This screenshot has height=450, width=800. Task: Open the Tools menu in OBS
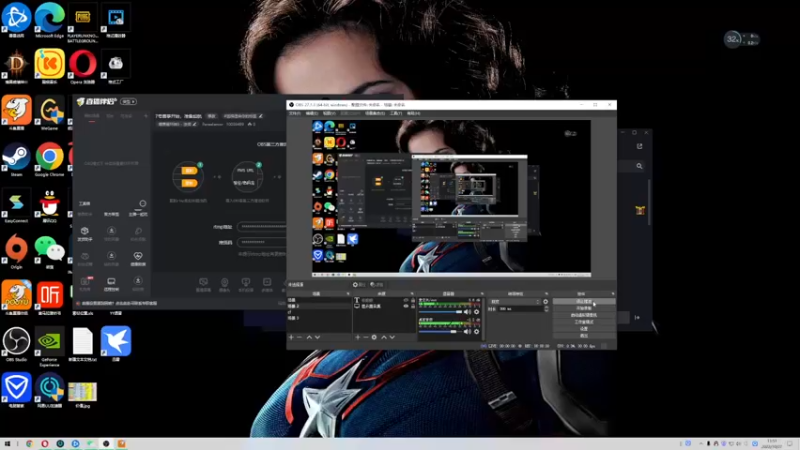point(396,113)
